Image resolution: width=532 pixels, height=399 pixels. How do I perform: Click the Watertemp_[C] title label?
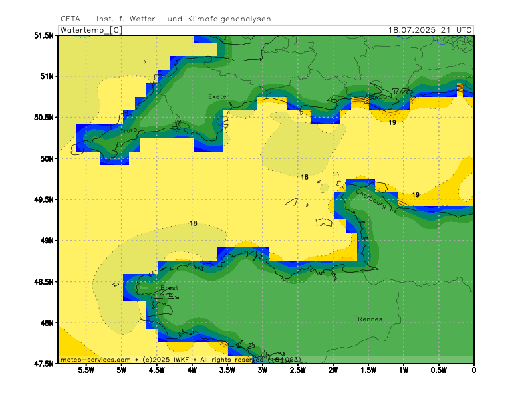(90, 30)
